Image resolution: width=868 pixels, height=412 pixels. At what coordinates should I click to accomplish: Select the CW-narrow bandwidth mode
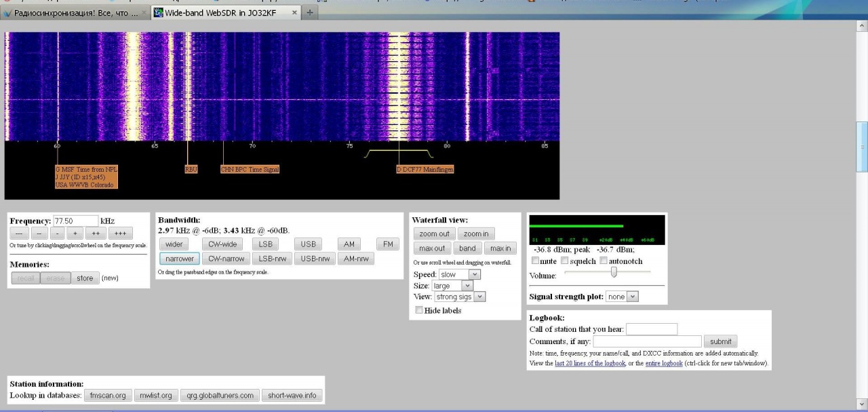pos(226,259)
